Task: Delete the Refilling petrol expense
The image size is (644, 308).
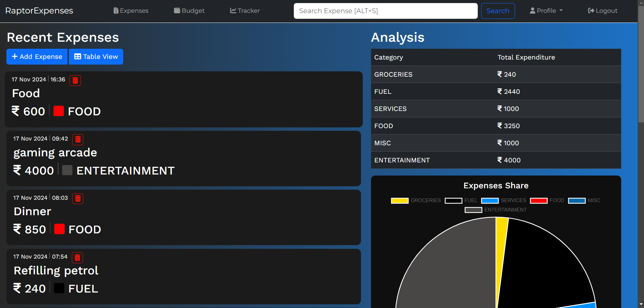Action: (x=78, y=258)
